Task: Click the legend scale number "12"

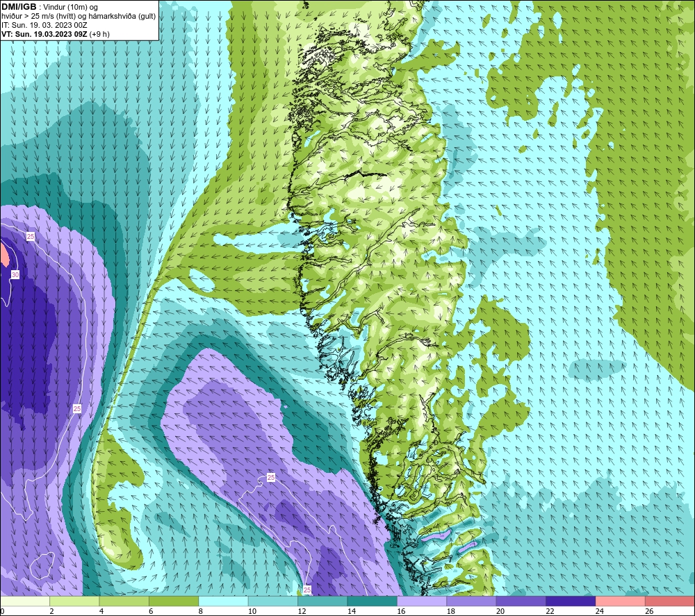Action: 302,611
